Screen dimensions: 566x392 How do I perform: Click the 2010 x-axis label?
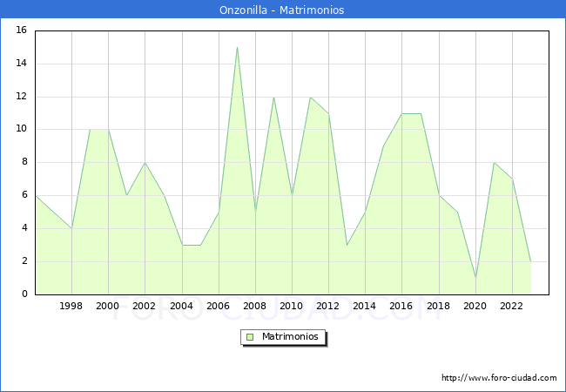(292, 306)
